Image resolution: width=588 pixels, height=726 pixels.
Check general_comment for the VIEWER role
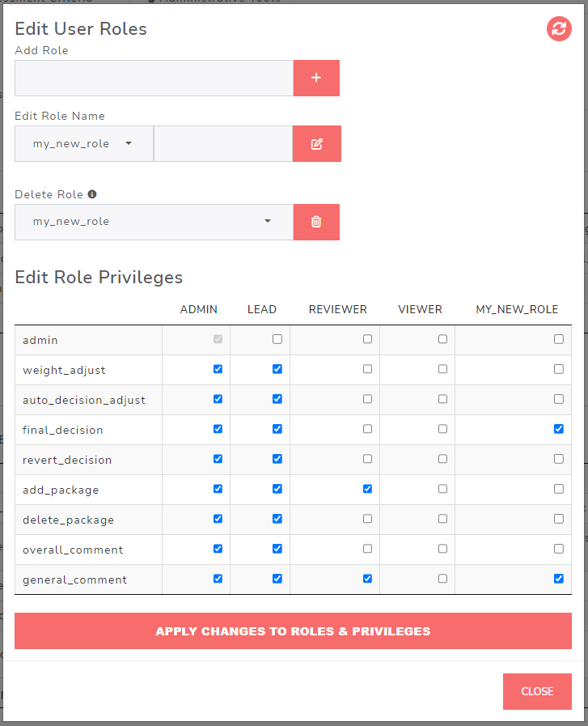click(x=442, y=579)
